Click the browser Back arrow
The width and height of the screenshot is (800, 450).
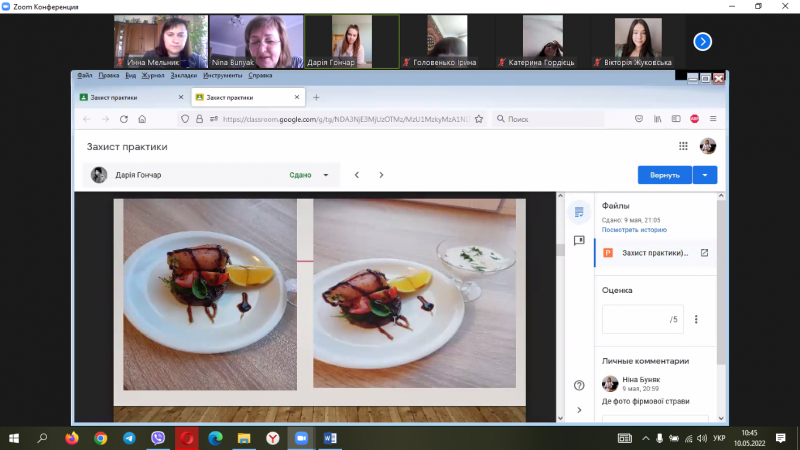[87, 119]
